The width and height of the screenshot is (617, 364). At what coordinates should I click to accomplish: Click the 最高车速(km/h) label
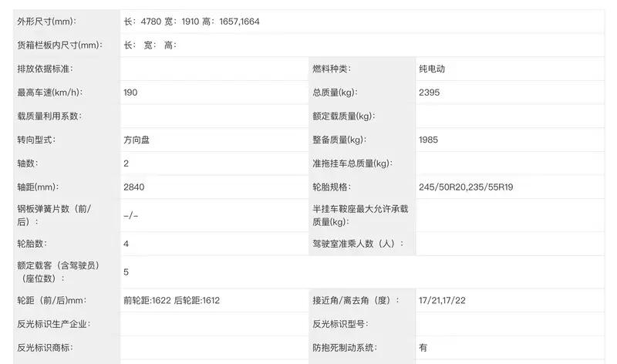(49, 93)
